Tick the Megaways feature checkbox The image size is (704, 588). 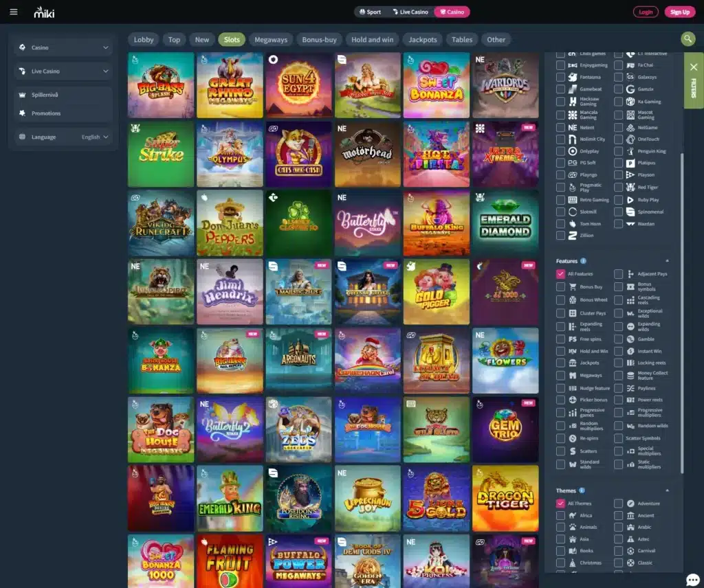point(560,376)
